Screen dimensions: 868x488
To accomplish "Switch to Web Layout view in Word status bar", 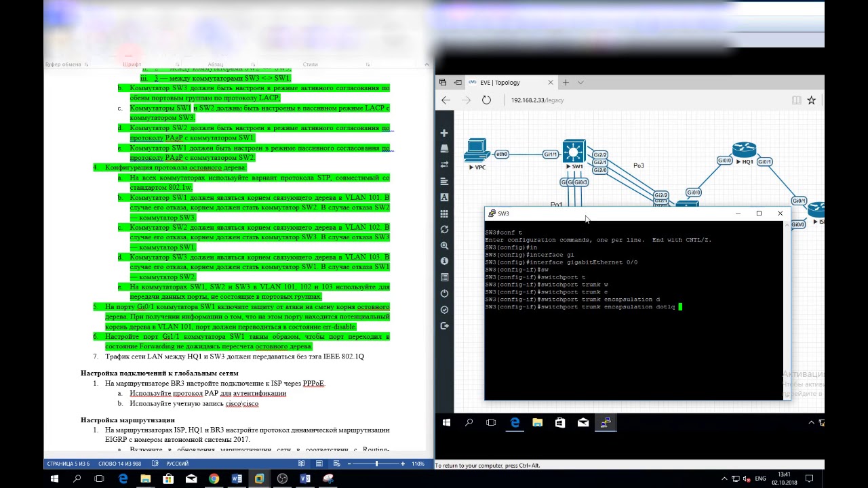I will (x=338, y=464).
